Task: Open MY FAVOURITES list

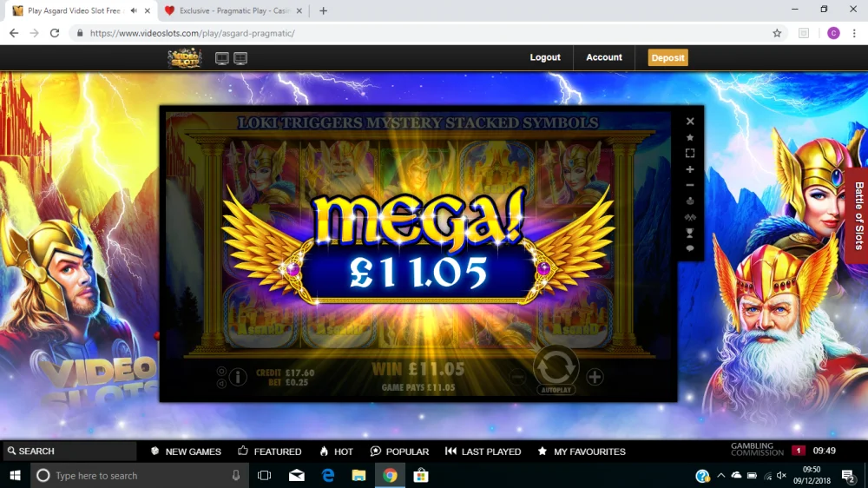Action: (x=582, y=452)
